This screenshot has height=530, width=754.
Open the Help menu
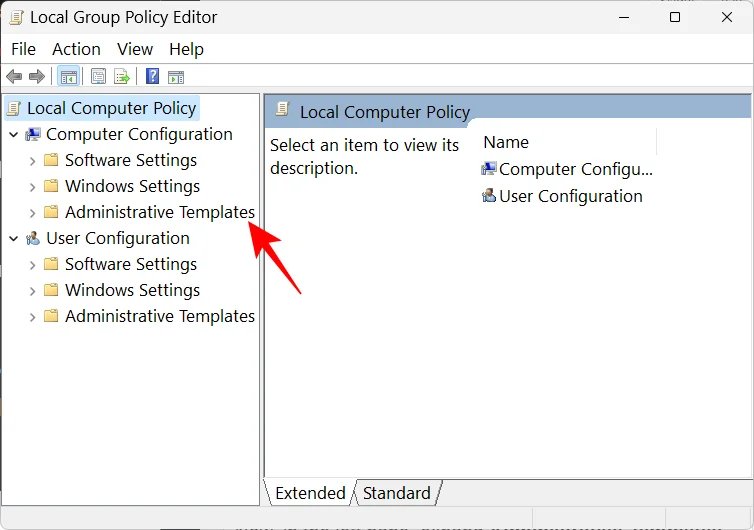[x=186, y=49]
